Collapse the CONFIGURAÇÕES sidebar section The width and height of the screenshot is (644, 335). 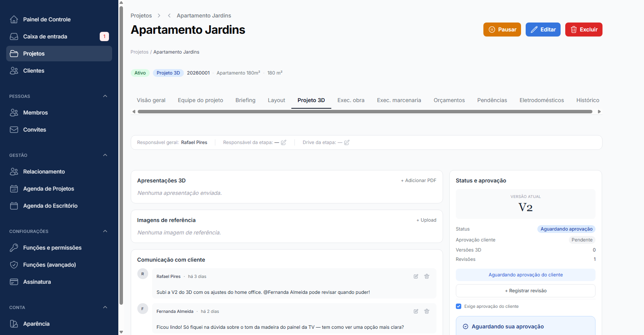pyautogui.click(x=105, y=231)
